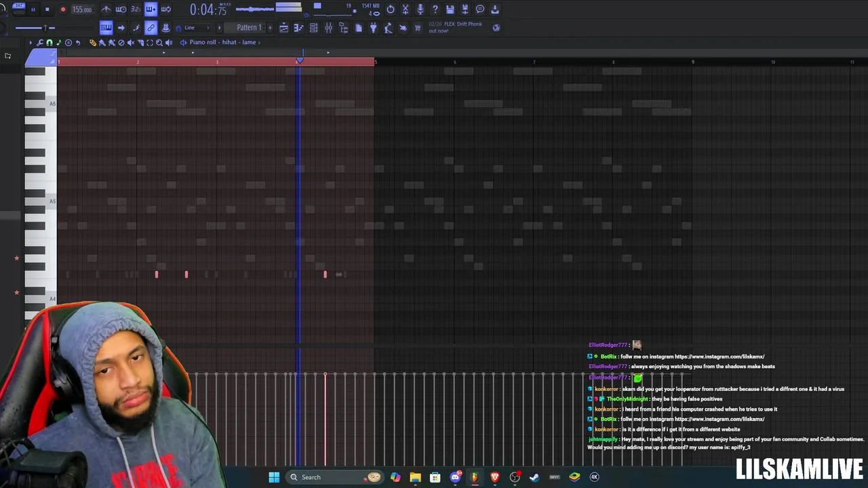Viewport: 868px width, 488px height.
Task: Toggle the metronome icon
Action: tap(106, 9)
